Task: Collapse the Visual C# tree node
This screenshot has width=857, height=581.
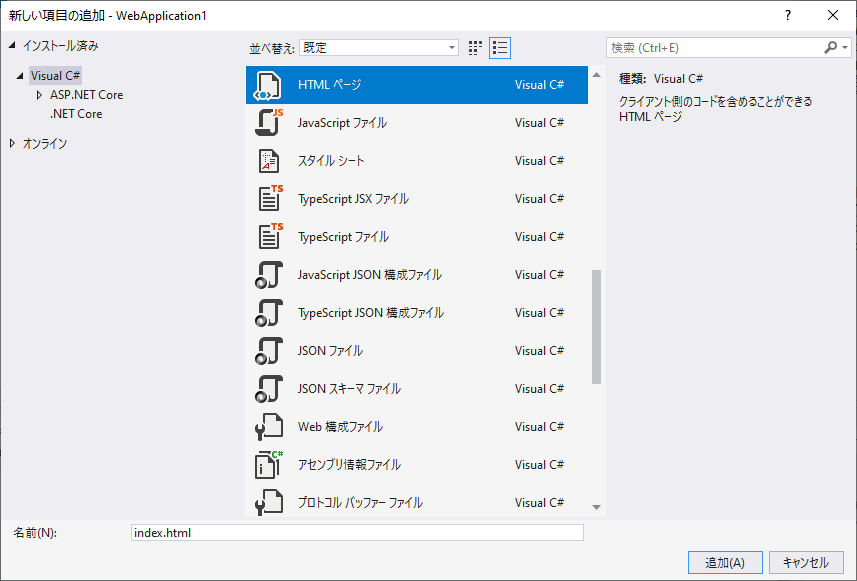Action: pyautogui.click(x=20, y=76)
